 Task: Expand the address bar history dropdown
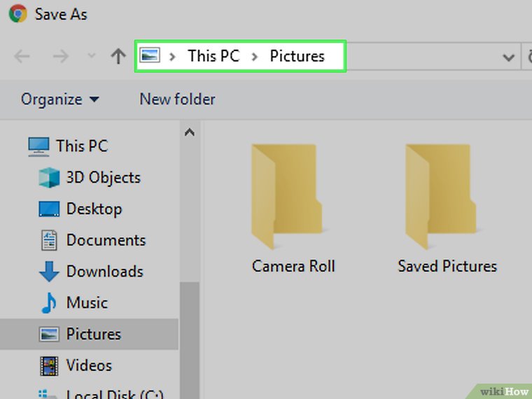pyautogui.click(x=509, y=57)
